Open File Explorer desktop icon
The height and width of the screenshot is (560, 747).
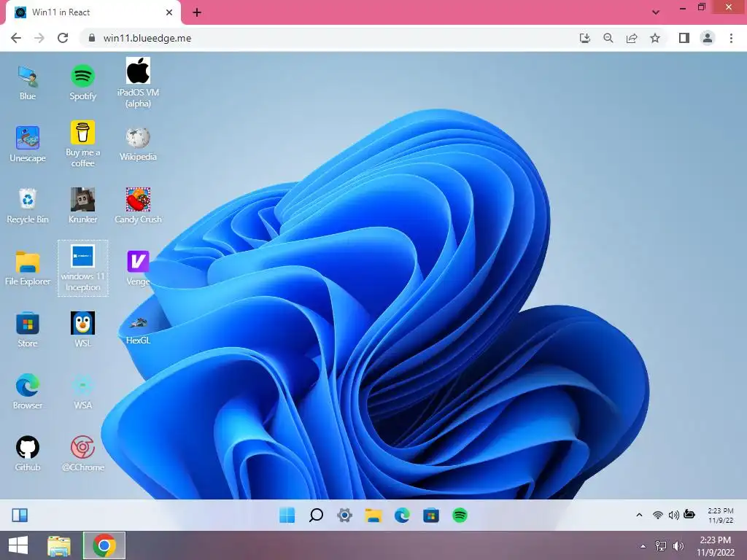pyautogui.click(x=28, y=268)
